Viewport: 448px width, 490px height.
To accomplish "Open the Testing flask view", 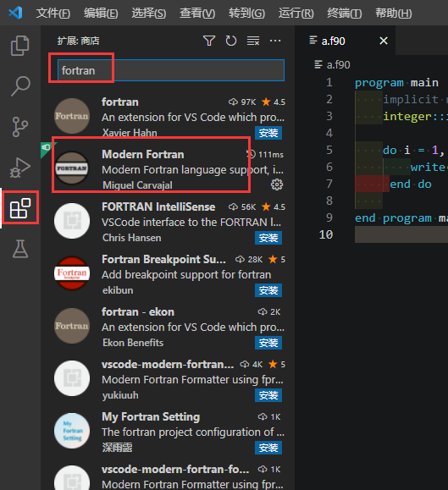I will coord(20,249).
